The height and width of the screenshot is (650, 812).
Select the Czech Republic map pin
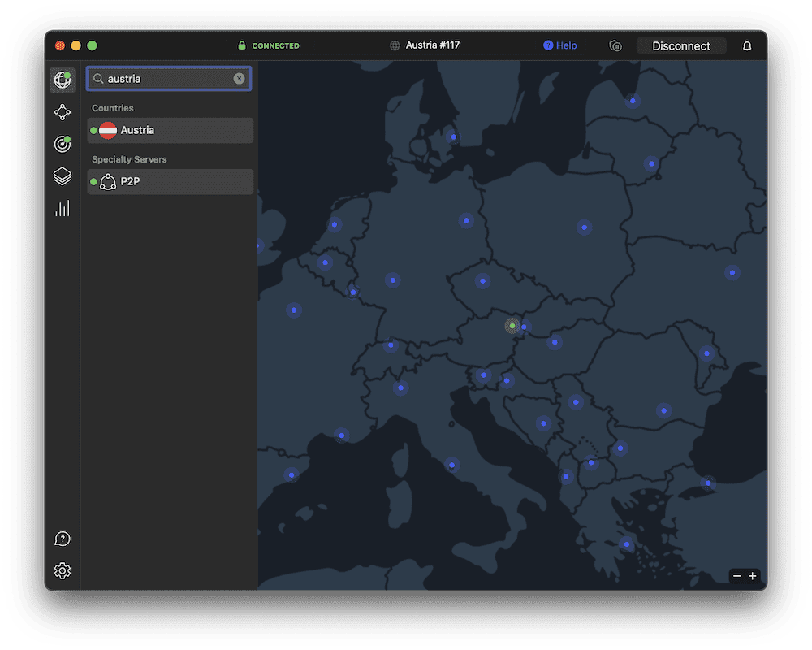coord(482,281)
